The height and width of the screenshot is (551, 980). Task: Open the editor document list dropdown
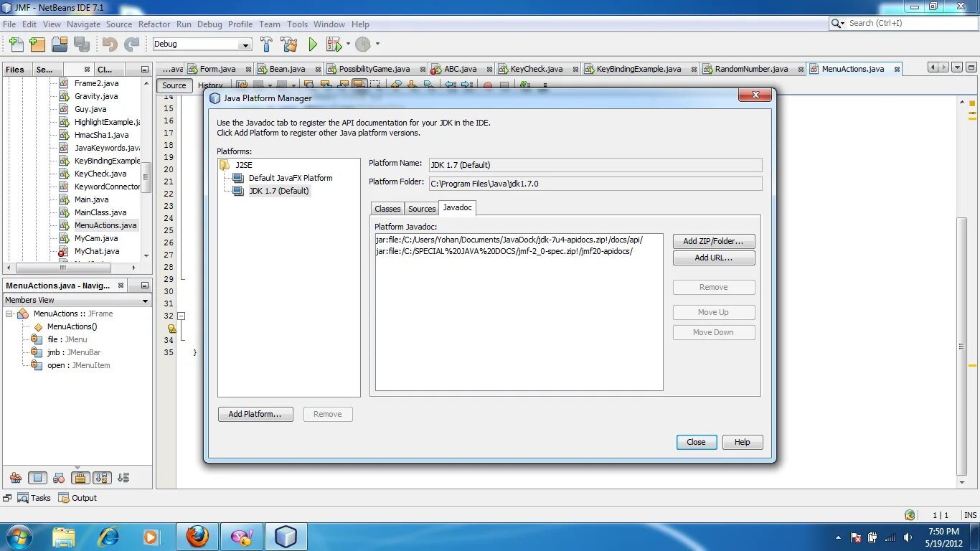(957, 67)
